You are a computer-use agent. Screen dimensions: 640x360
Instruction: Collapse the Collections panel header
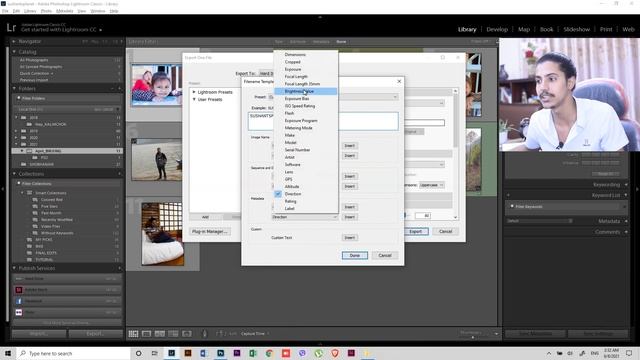[x=14, y=174]
